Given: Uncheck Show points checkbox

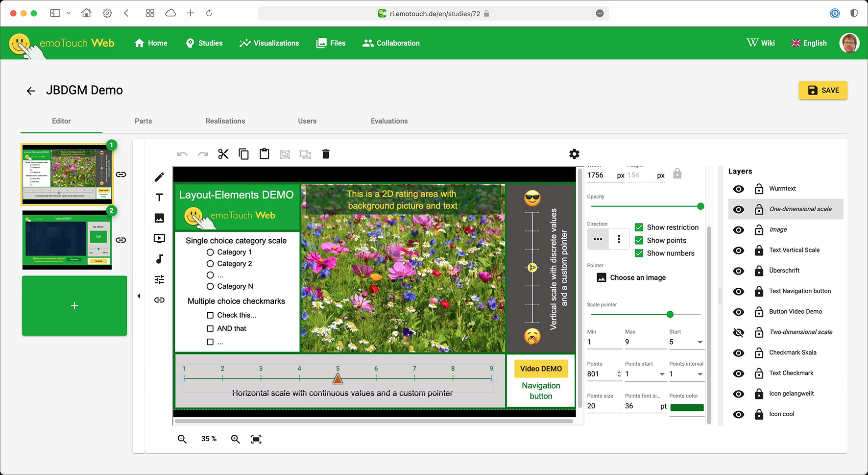Looking at the screenshot, I should [x=639, y=240].
